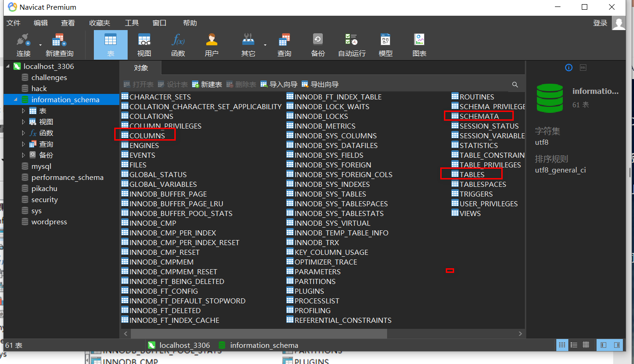Select the pikachu database

coord(44,189)
